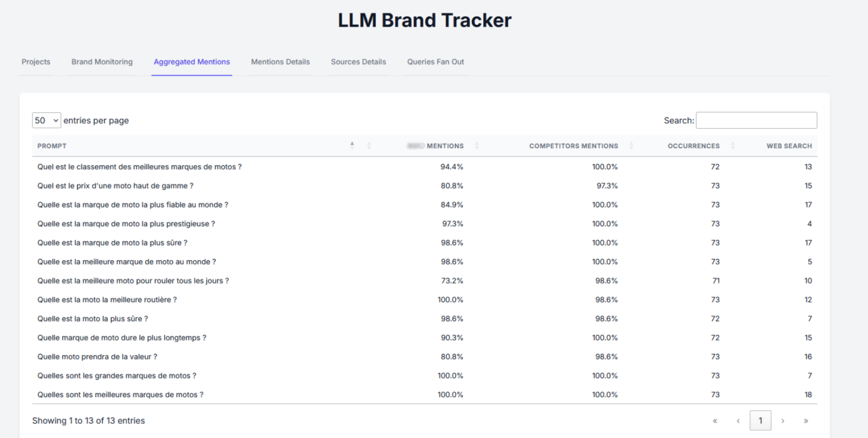Viewport: 868px width, 438px height.
Task: Click into the table Search field
Action: [756, 120]
